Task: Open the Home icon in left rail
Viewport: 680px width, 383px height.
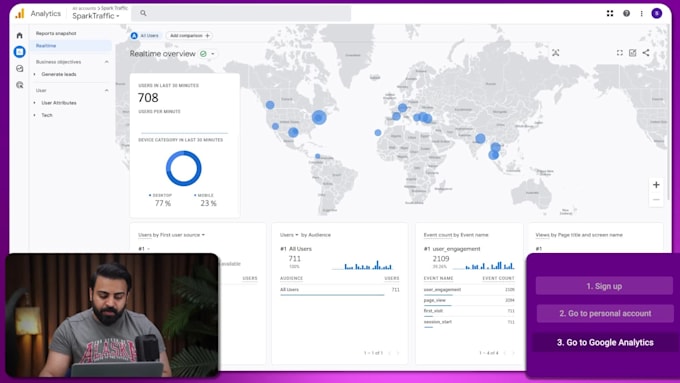Action: tap(20, 35)
